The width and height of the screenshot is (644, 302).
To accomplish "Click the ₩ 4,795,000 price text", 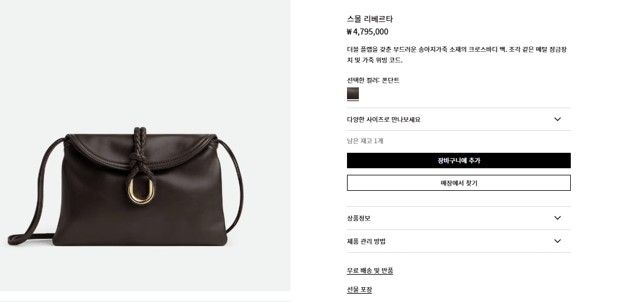I will (x=368, y=32).
